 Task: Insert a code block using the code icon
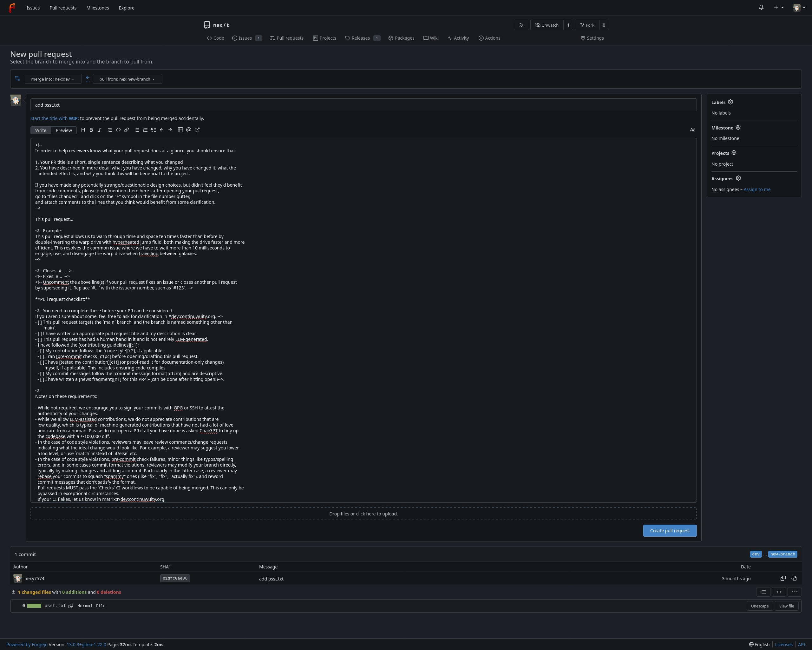point(118,130)
